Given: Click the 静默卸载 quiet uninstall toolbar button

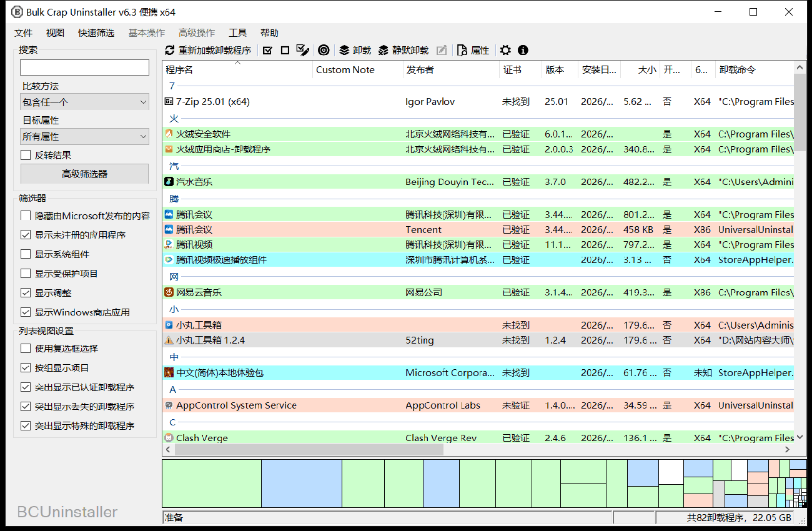Looking at the screenshot, I should pyautogui.click(x=404, y=51).
